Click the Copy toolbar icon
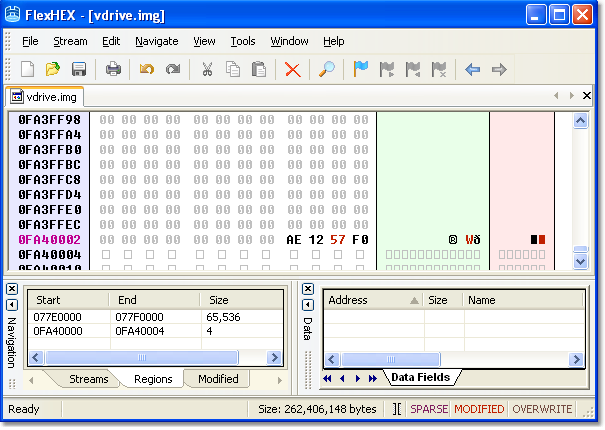 pyautogui.click(x=233, y=69)
